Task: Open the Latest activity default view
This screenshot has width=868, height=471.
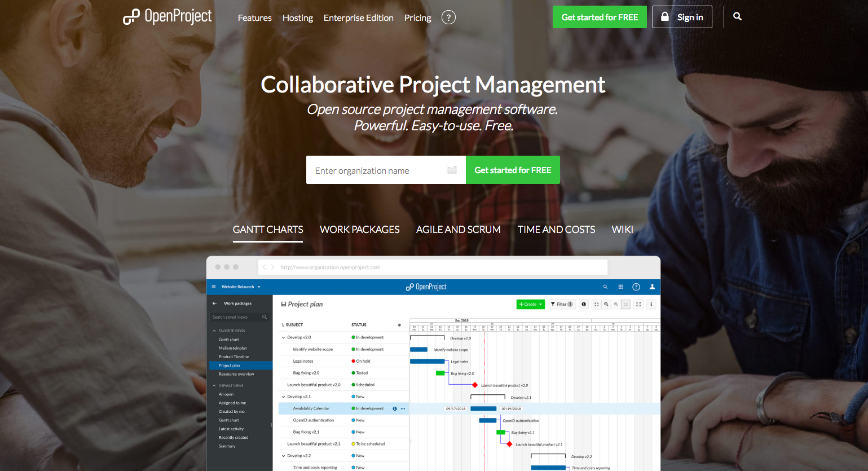Action: (x=231, y=429)
